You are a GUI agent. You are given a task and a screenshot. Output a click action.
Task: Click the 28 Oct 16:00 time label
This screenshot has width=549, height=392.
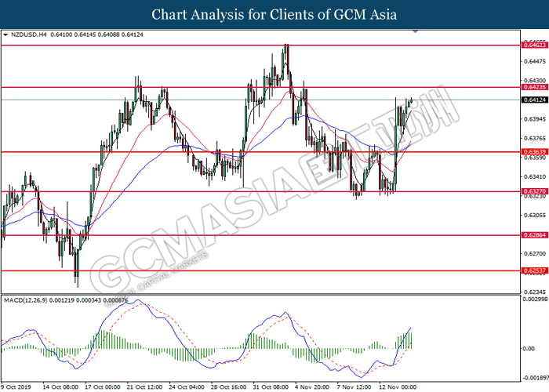coord(229,387)
